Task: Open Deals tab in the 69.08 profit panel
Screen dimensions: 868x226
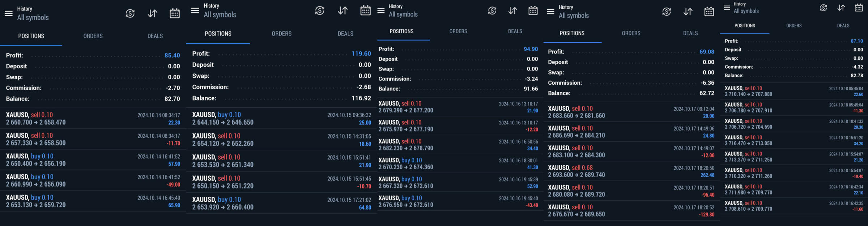Action: click(690, 33)
